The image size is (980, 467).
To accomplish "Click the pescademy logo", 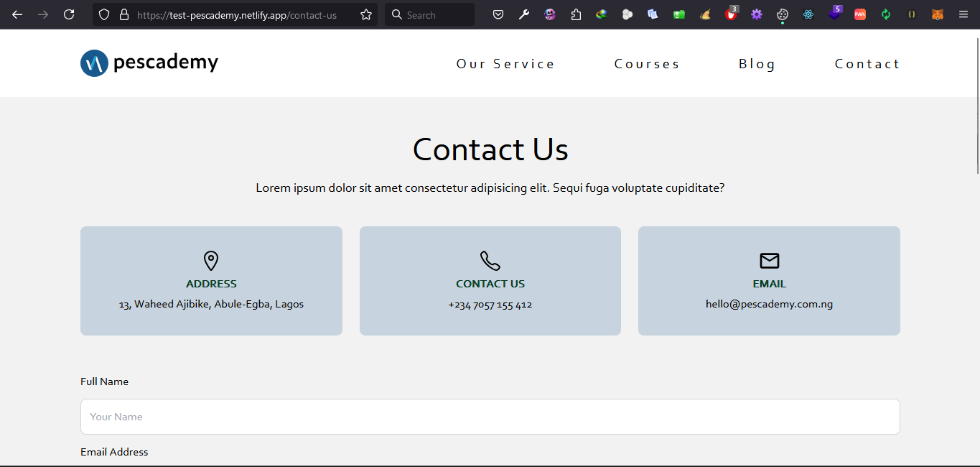I will click(149, 63).
